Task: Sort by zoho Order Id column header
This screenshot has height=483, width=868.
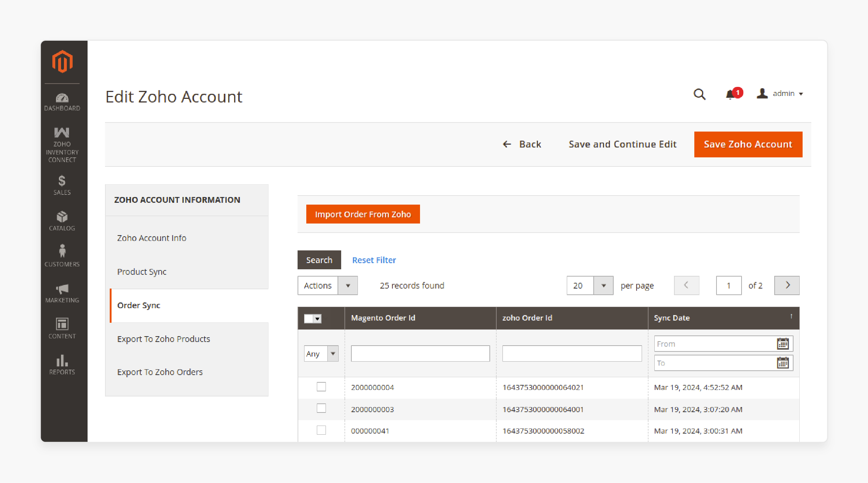Action: coord(527,318)
